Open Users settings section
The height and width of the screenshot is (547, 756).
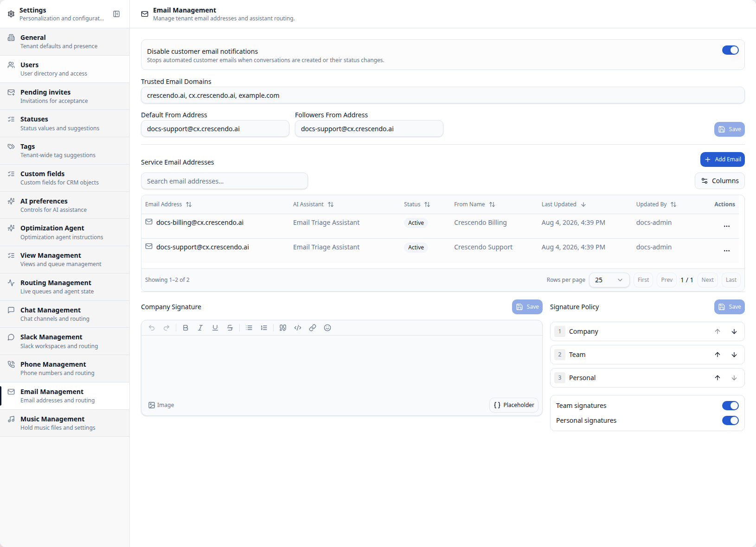[x=65, y=69]
